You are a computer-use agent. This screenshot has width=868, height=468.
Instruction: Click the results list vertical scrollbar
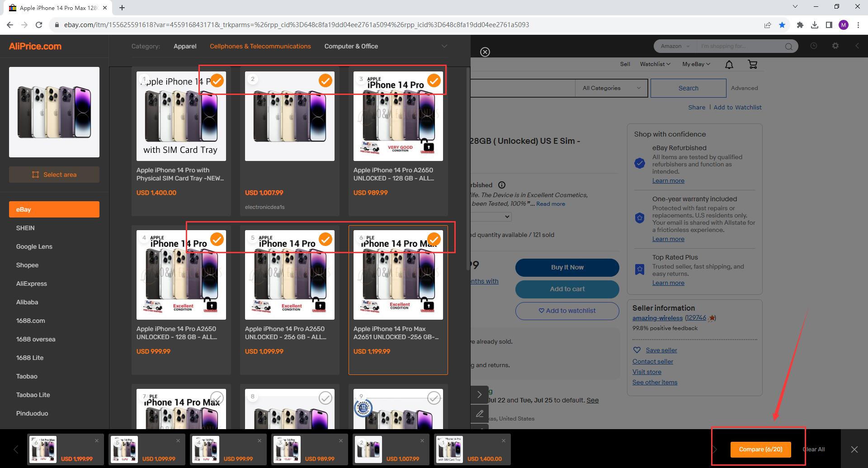468,170
